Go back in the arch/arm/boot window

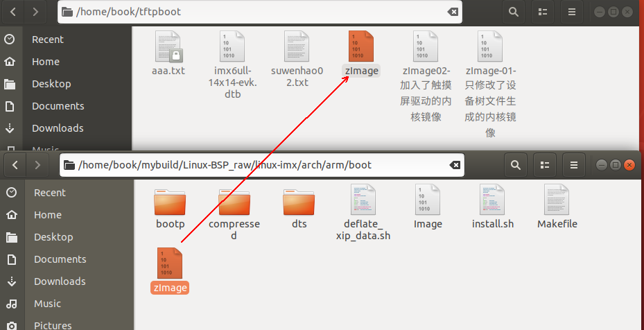[x=15, y=165]
